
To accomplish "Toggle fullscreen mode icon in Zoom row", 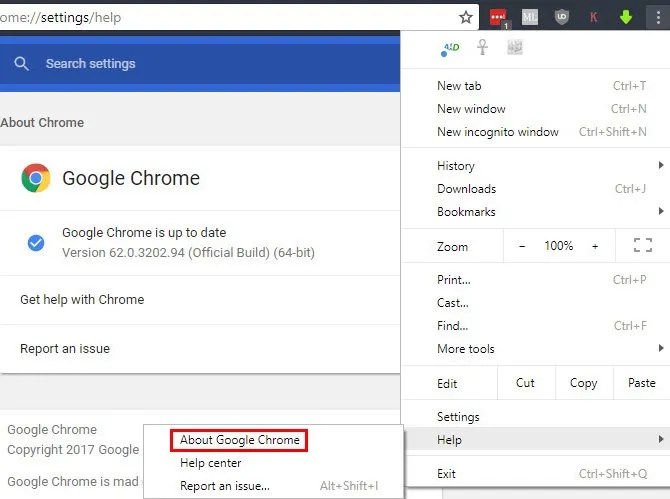I will [643, 245].
